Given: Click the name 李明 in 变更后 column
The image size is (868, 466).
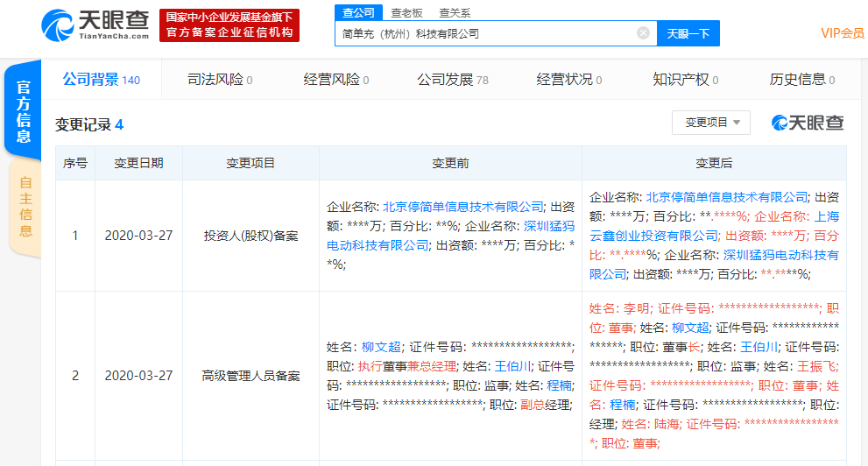Looking at the screenshot, I should coord(637,308).
